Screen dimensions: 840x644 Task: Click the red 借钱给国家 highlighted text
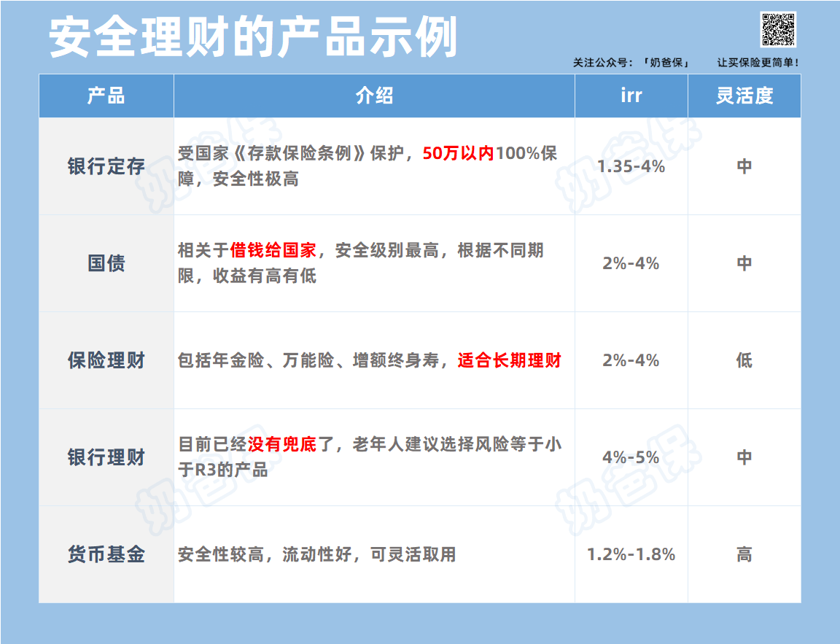point(273,251)
